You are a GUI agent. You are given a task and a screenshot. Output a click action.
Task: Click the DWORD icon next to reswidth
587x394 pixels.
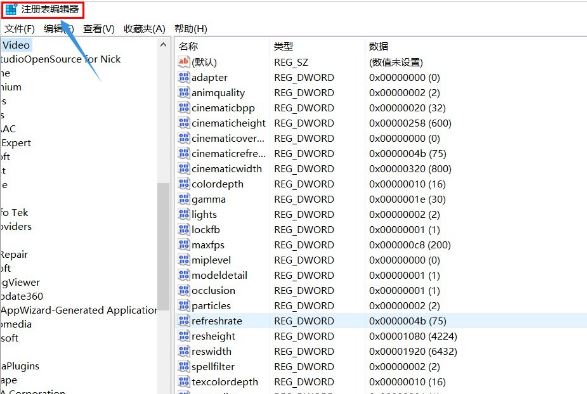183,351
